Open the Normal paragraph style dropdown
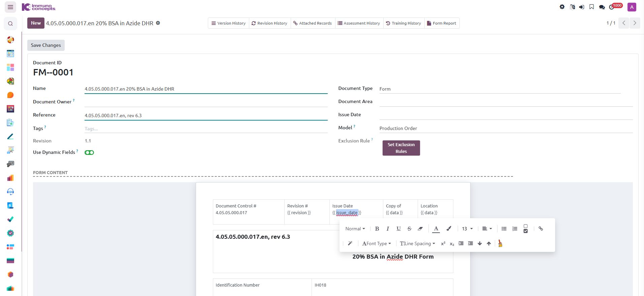644x296 pixels. [355, 229]
